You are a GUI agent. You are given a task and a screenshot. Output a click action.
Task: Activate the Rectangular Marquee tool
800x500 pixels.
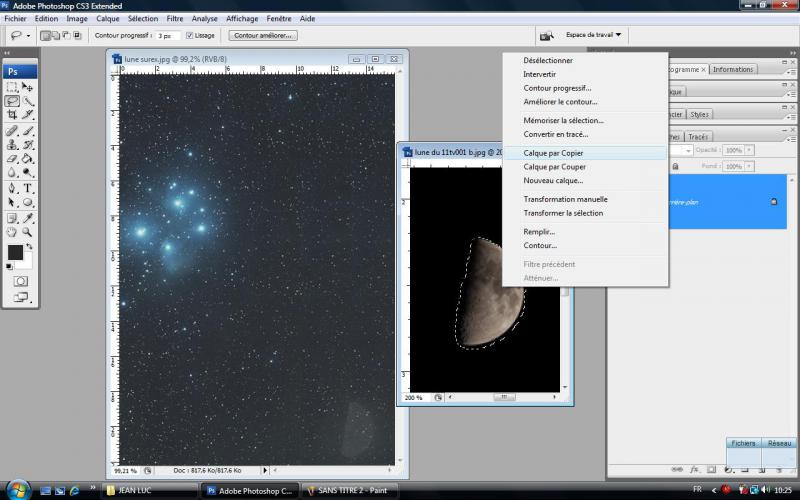click(12, 87)
